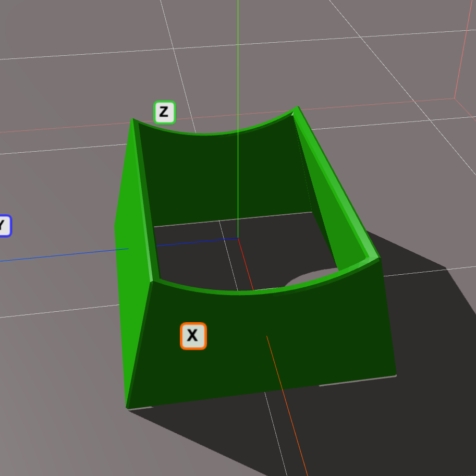Click the red build volume corner at upper right
The width and height of the screenshot is (476, 476).
coord(455,97)
